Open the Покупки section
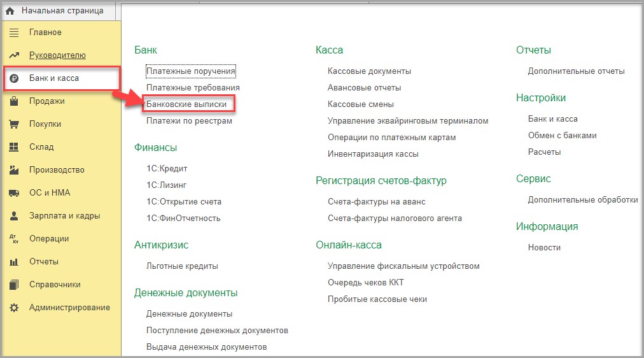This screenshot has width=644, height=358. (45, 124)
